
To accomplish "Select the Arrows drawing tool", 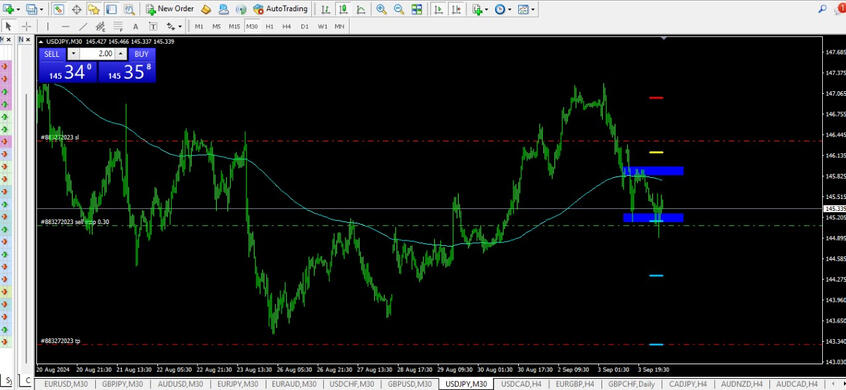I will coord(170,26).
